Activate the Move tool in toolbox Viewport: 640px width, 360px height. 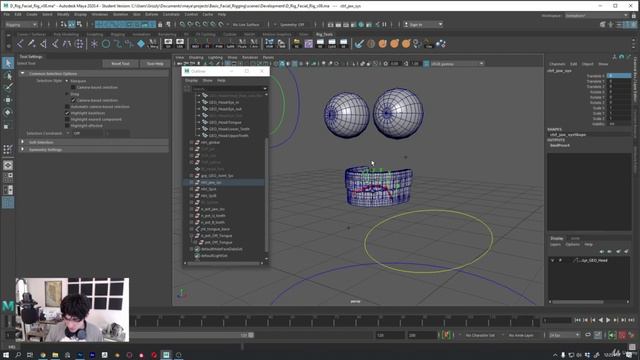point(8,100)
